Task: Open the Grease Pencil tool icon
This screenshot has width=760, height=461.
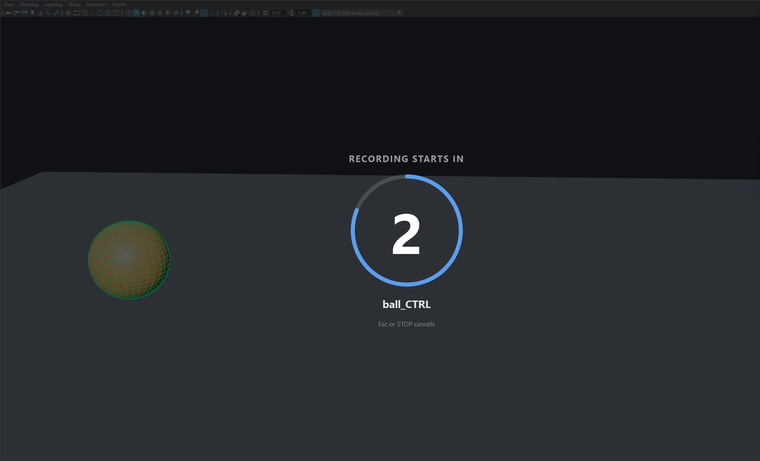Action: click(56, 13)
